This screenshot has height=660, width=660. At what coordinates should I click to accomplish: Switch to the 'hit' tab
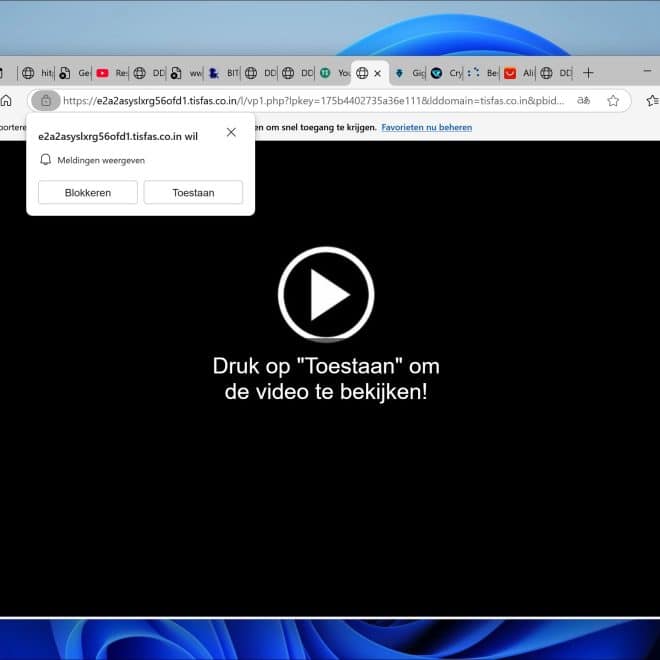(x=37, y=73)
